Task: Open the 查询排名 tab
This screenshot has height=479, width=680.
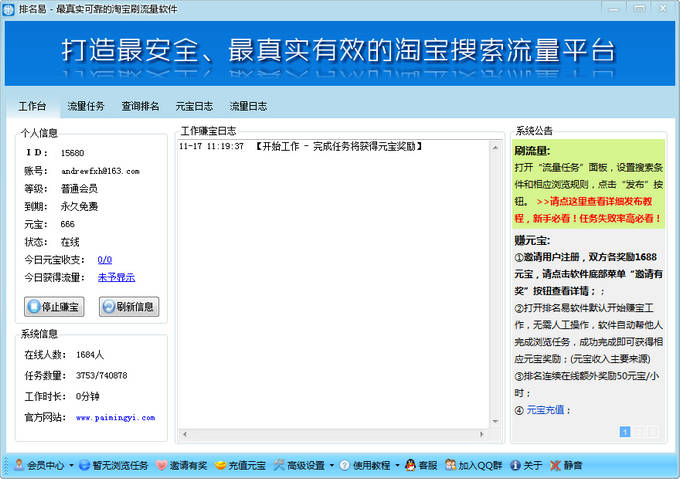Action: coord(140,106)
